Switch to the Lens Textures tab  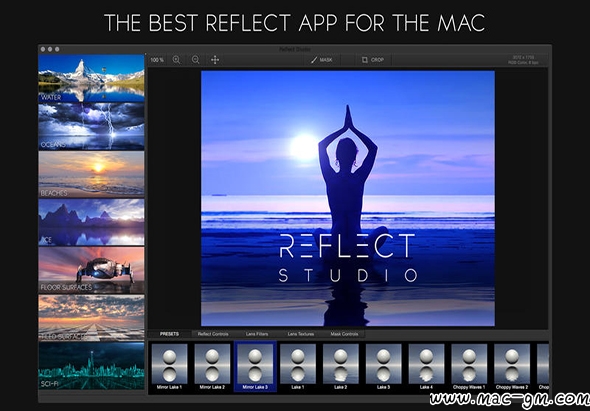click(301, 334)
